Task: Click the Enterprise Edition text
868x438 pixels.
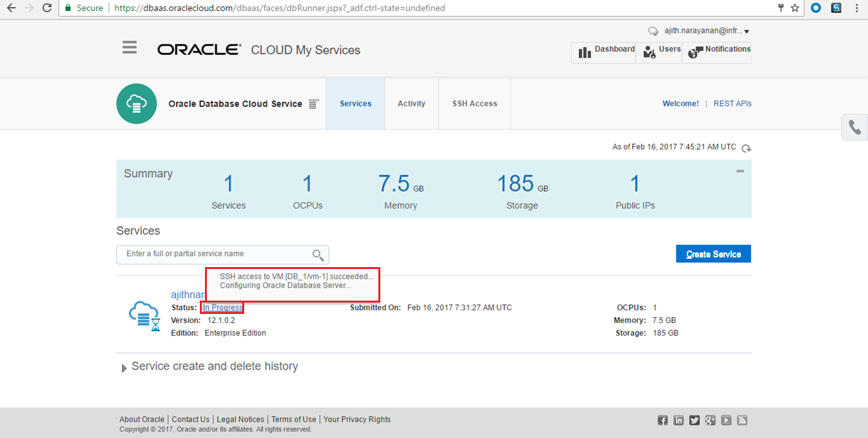Action: 235,333
